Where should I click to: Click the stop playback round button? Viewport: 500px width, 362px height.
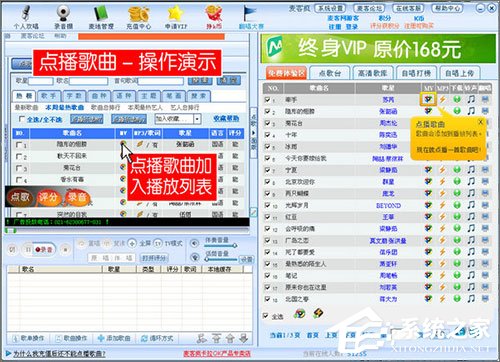coord(65,249)
